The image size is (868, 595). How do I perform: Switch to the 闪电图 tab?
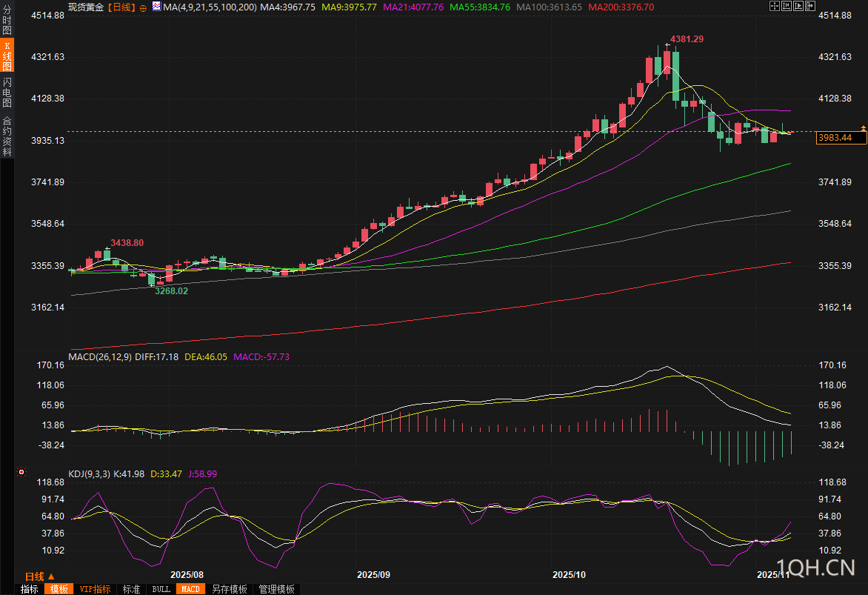point(7,92)
